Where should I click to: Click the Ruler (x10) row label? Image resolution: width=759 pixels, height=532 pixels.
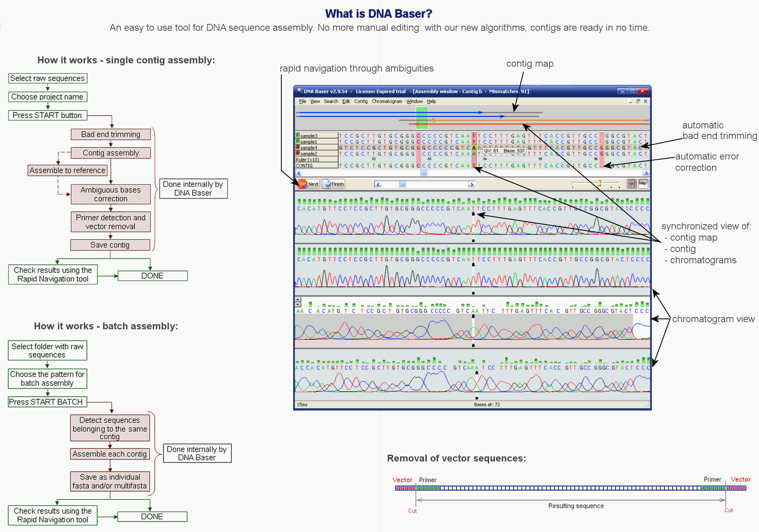click(317, 160)
